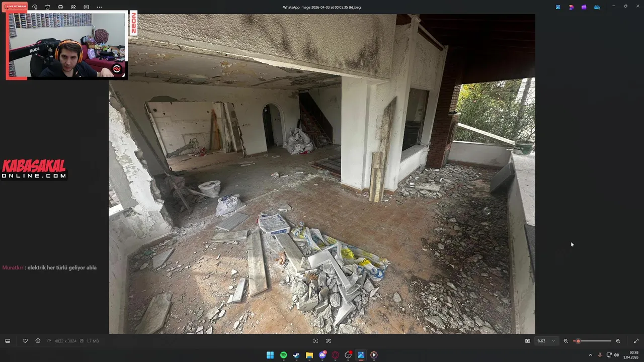Open File Explorer from the taskbar

[309, 355]
